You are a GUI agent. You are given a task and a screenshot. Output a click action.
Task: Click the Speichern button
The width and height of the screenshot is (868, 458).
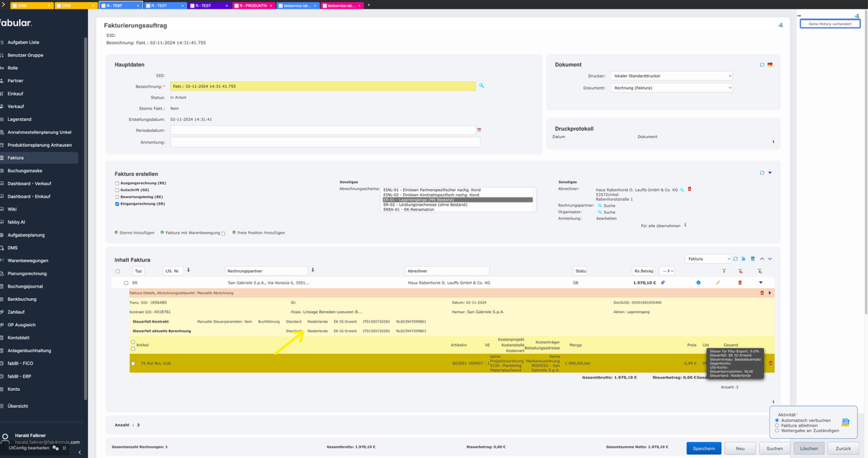(x=703, y=448)
